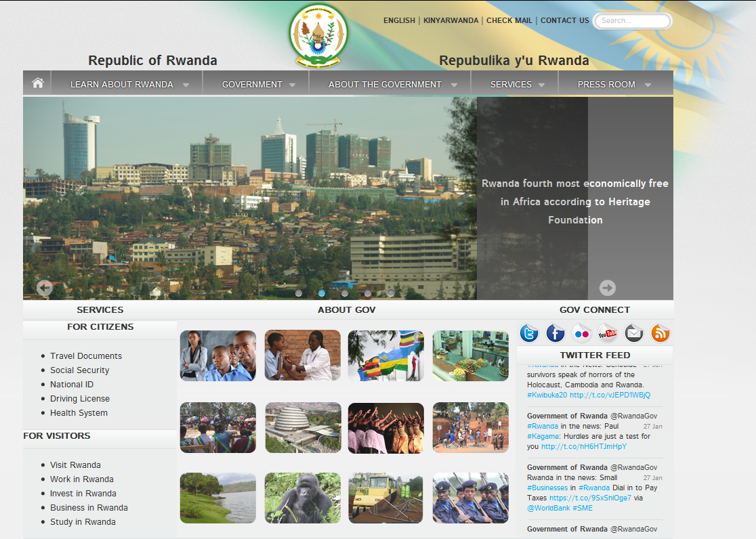The width and height of the screenshot is (756, 539).
Task: Expand the Learn About Rwanda menu arrow
Action: (x=186, y=85)
